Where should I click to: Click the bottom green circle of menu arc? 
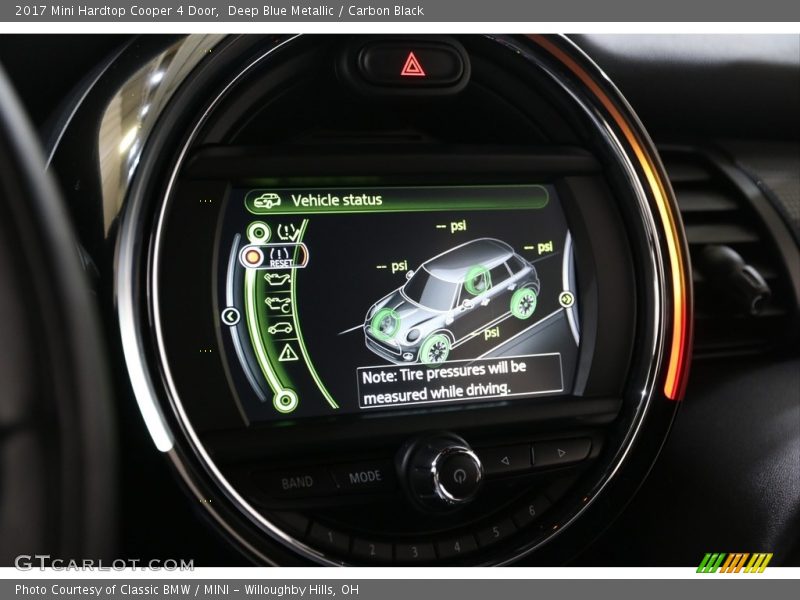(285, 401)
